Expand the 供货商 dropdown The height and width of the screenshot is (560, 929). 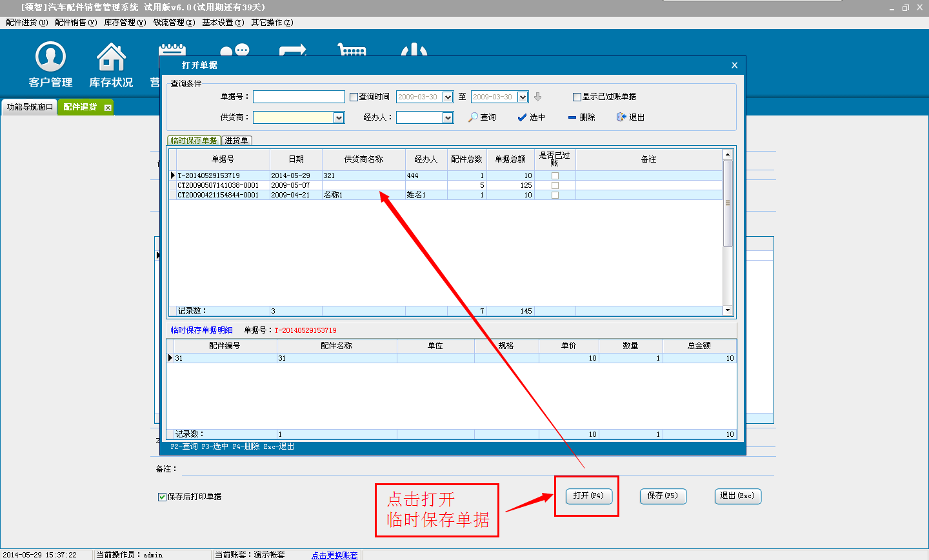pyautogui.click(x=339, y=117)
